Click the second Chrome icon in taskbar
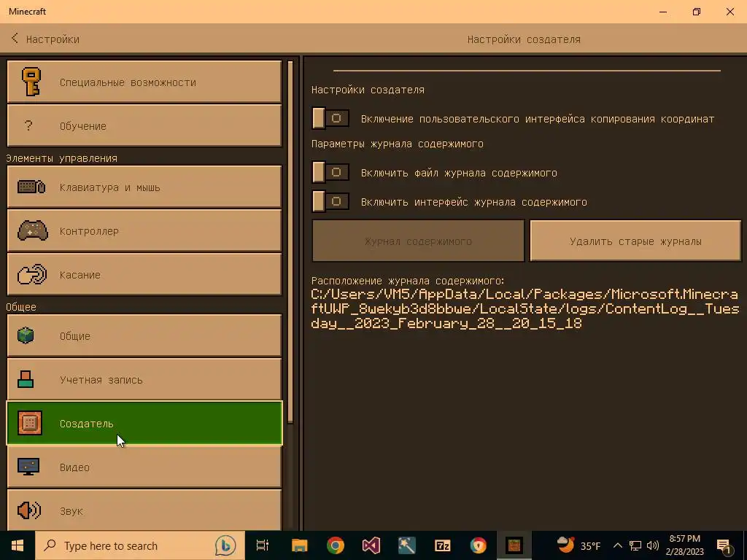This screenshot has width=747, height=560. 479,545
